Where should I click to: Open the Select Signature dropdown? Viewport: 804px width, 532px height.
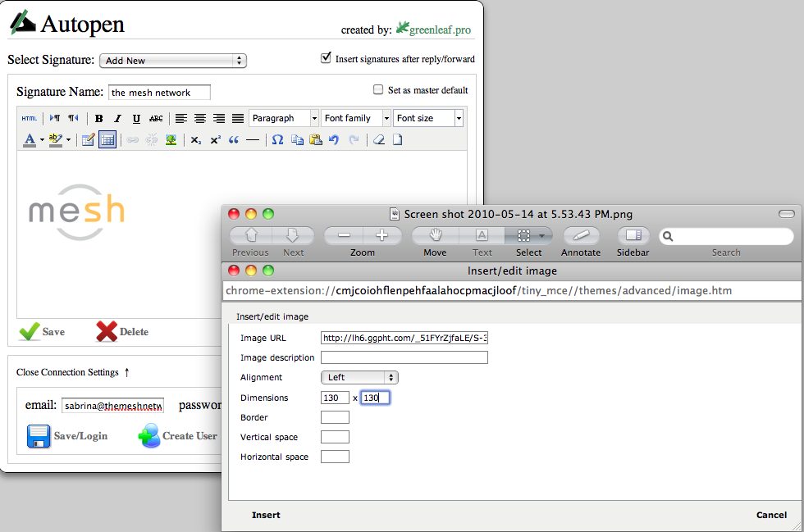pyautogui.click(x=172, y=61)
